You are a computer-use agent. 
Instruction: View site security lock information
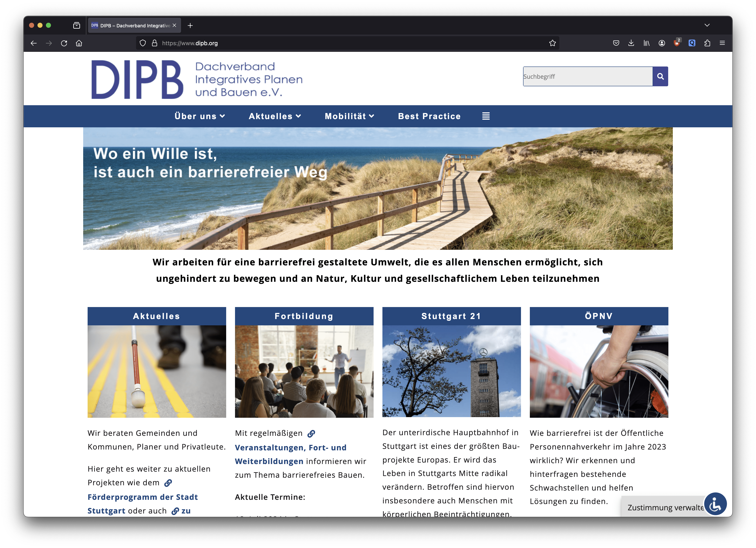point(154,43)
